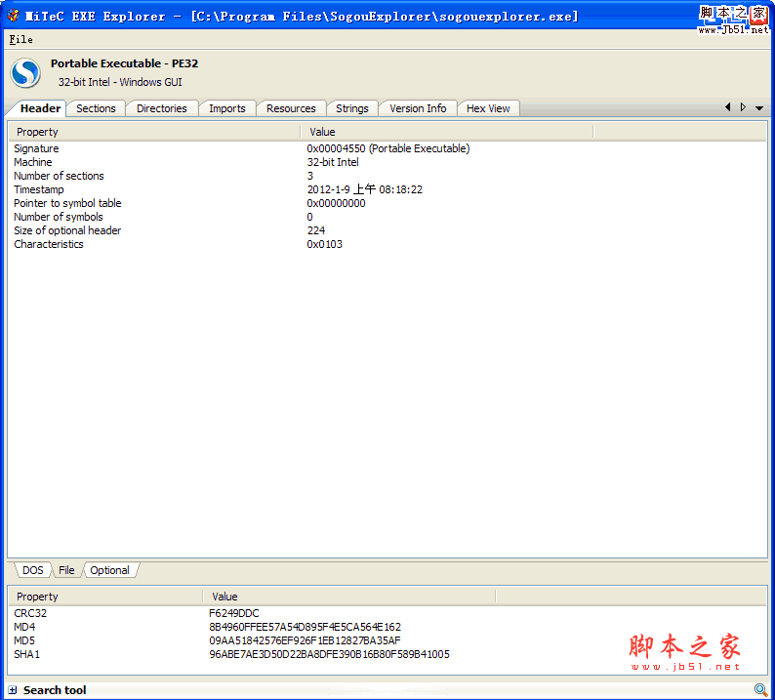Open the Version Info tab

click(x=418, y=108)
